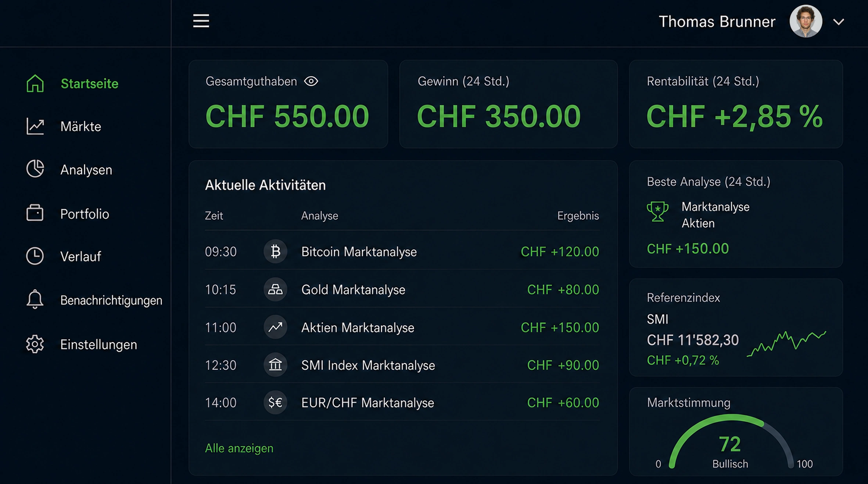Click the Portfolio wallet icon
868x484 pixels.
pyautogui.click(x=35, y=213)
